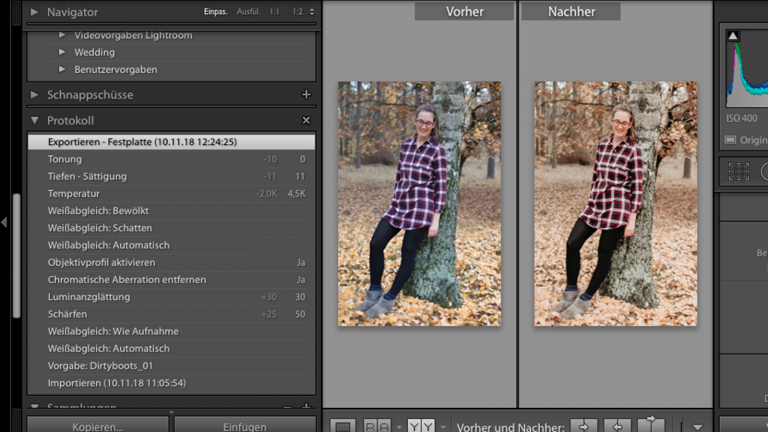The image size is (768, 432).
Task: Toggle histogram shadow clipping triangle
Action: (x=733, y=36)
